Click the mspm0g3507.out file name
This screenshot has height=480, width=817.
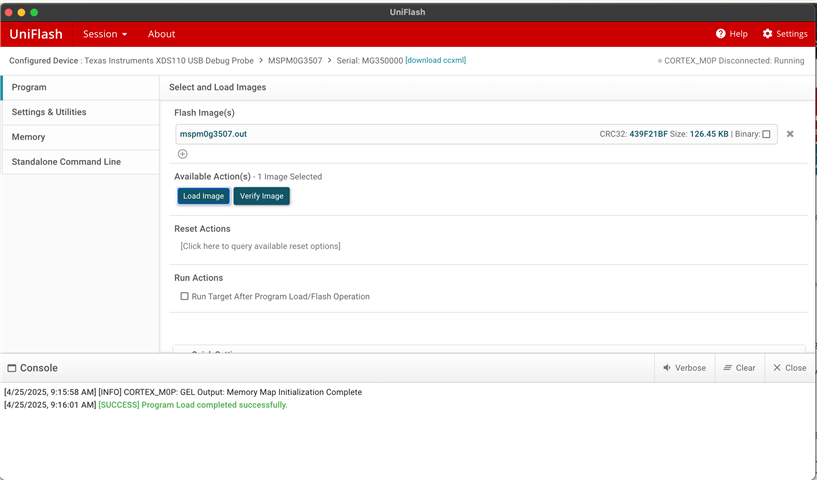(x=213, y=134)
